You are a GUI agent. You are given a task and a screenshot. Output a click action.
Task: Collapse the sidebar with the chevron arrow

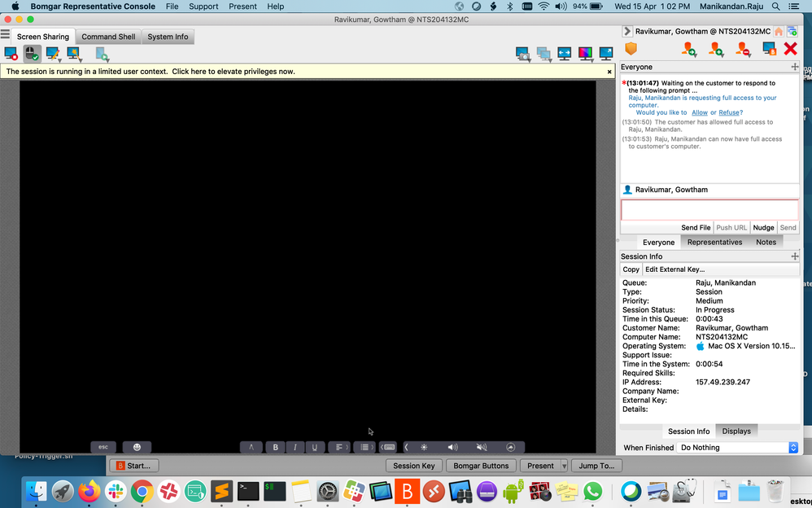pyautogui.click(x=627, y=31)
